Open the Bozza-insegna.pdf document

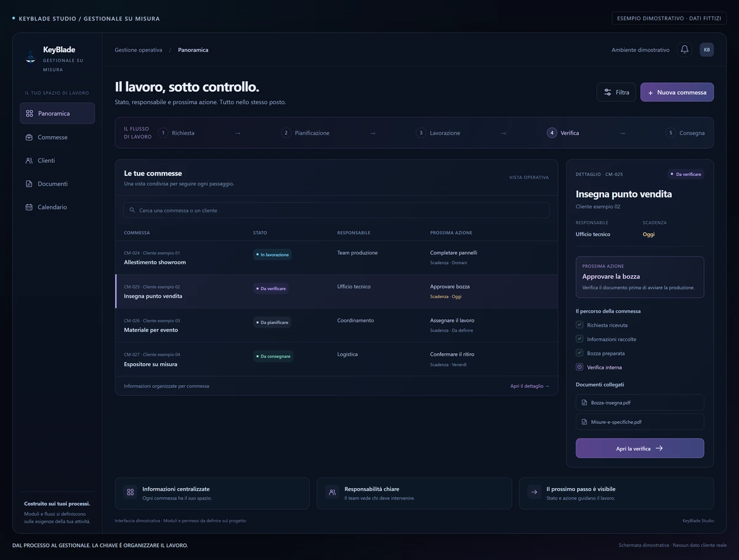coord(640,402)
